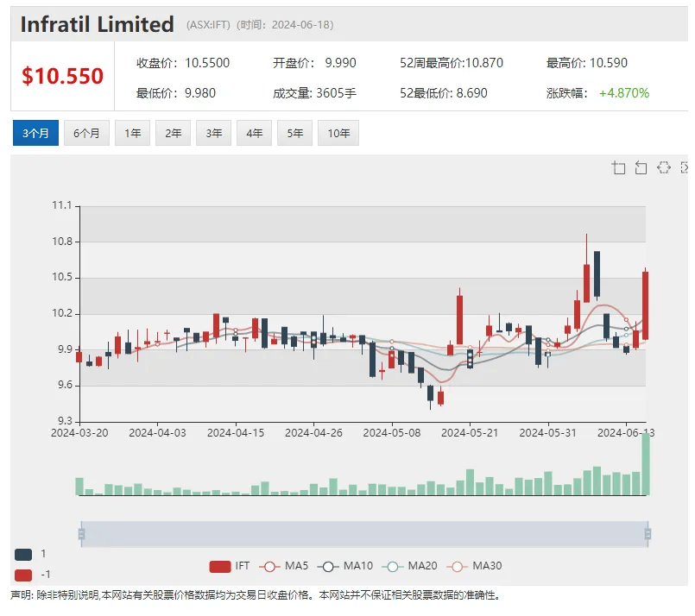Screen dimensions: 695x616
Task: Click the ASX:IFT ticker date text
Action: click(260, 25)
